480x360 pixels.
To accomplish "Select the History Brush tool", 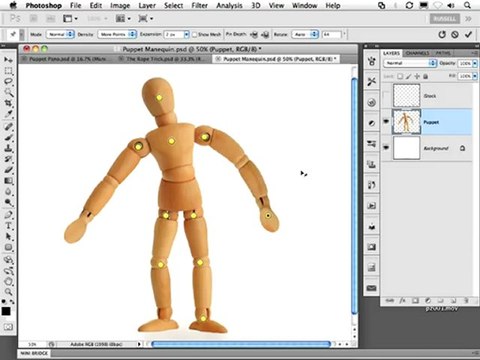I will (8, 159).
